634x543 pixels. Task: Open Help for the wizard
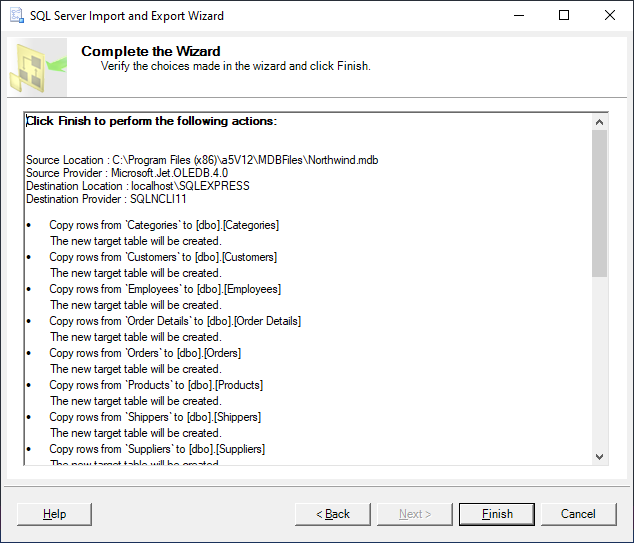(54, 514)
